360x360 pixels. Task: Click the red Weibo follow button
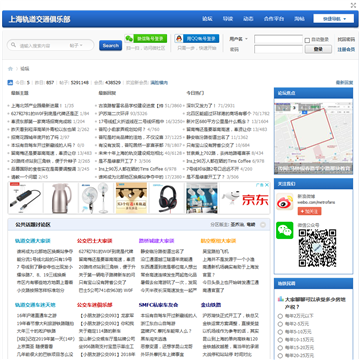click(309, 211)
